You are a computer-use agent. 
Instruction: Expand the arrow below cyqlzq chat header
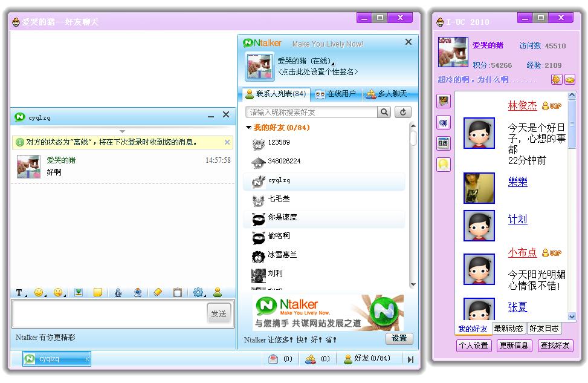click(122, 131)
